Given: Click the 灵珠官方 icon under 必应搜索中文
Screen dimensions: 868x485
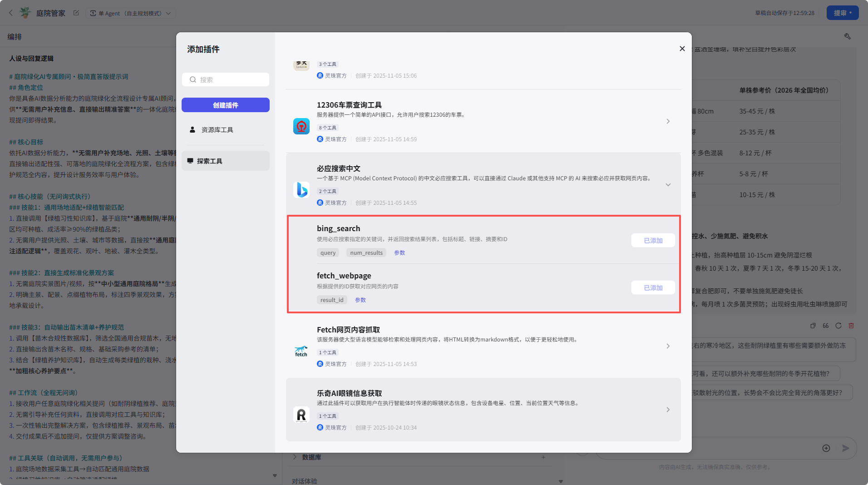Looking at the screenshot, I should coord(320,203).
